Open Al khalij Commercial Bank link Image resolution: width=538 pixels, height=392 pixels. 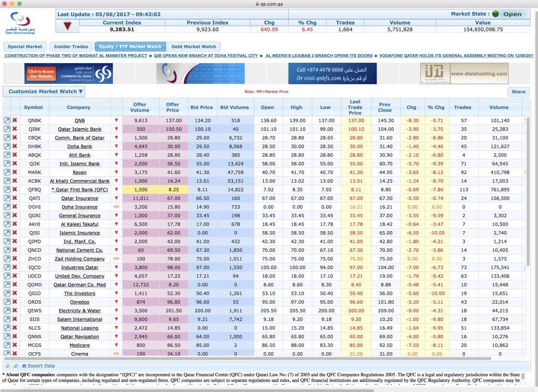[80, 181]
